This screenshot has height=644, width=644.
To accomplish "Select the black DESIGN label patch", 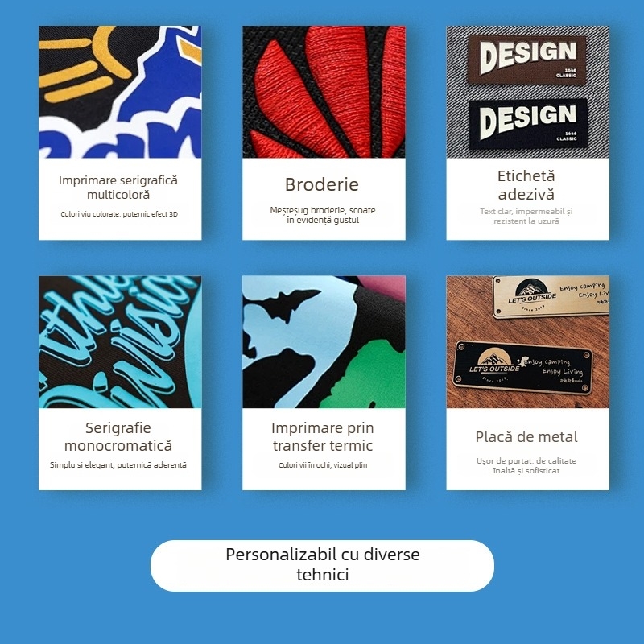I will pyautogui.click(x=529, y=123).
